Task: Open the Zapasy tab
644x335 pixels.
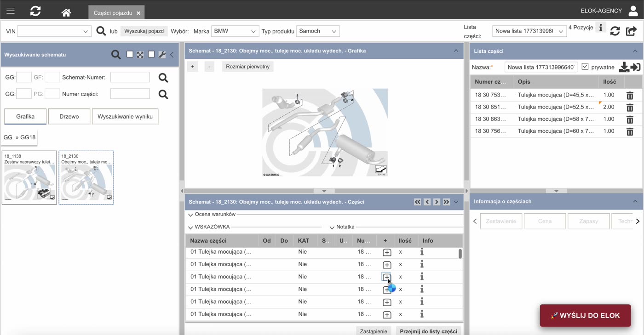Action: (x=589, y=221)
